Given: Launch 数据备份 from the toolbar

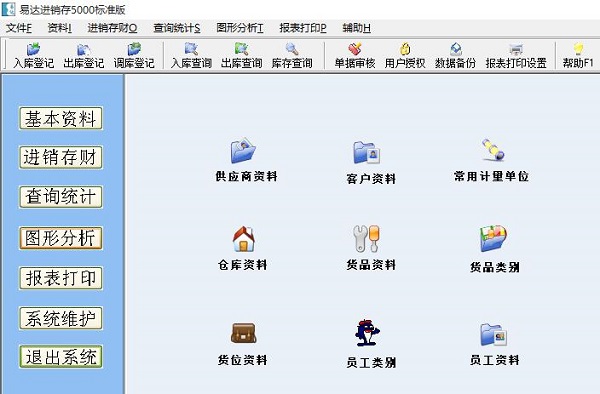Looking at the screenshot, I should coord(455,56).
